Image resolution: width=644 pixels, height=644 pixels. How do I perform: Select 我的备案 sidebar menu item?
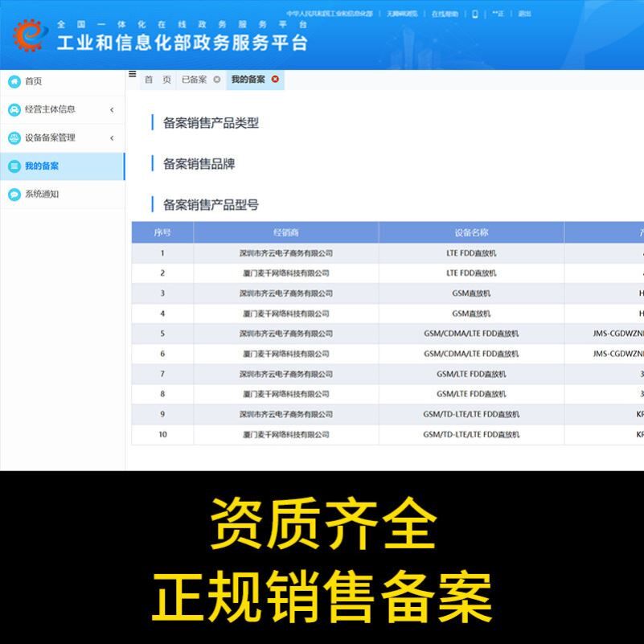[63, 166]
